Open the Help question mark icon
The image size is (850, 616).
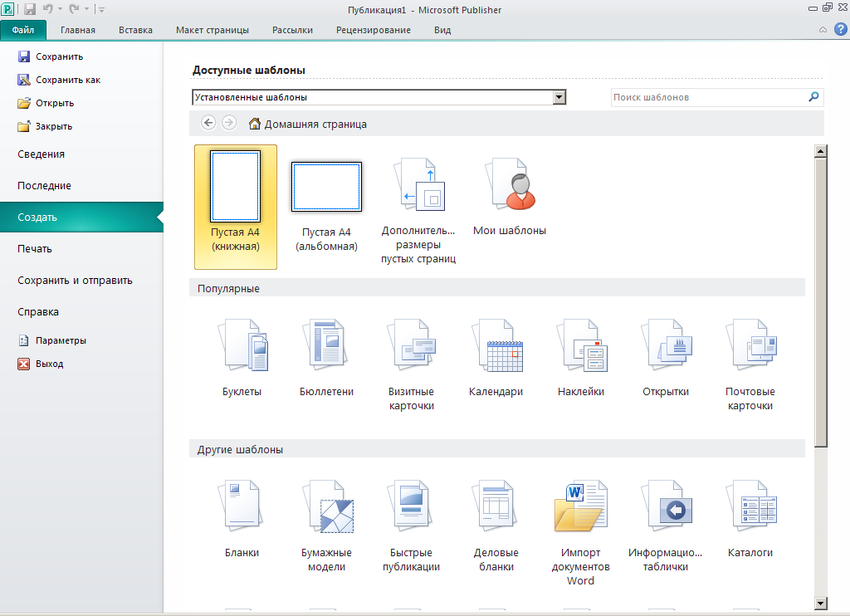pos(841,29)
